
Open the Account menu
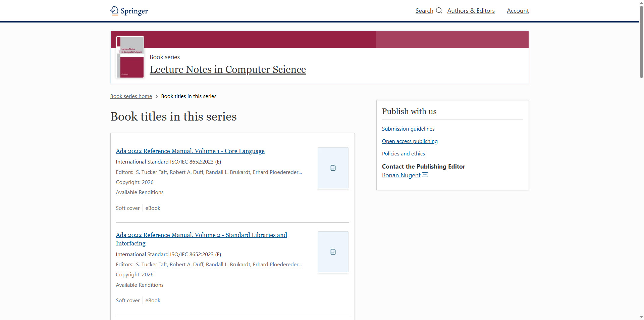coord(518,11)
